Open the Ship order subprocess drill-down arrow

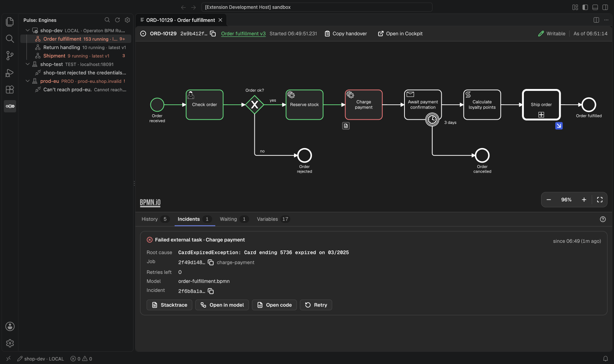(559, 126)
